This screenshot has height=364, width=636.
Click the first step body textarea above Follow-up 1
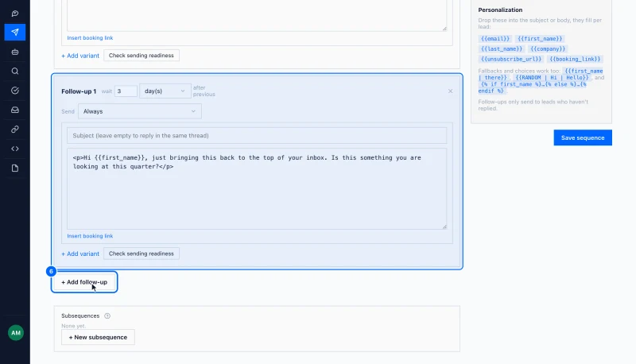[257, 15]
